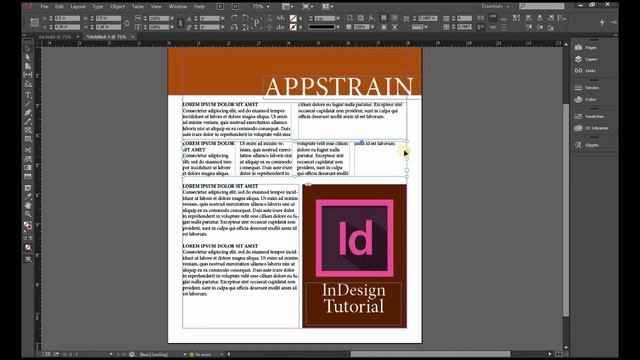Viewport: 640px width, 360px height.
Task: Open the stroke color swatch in Control panel
Action: [x=293, y=27]
